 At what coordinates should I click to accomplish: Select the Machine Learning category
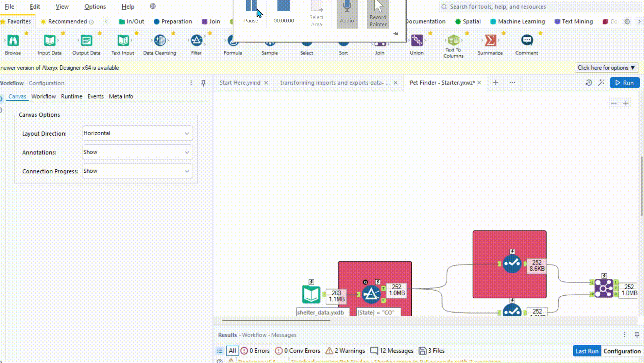[x=518, y=21]
